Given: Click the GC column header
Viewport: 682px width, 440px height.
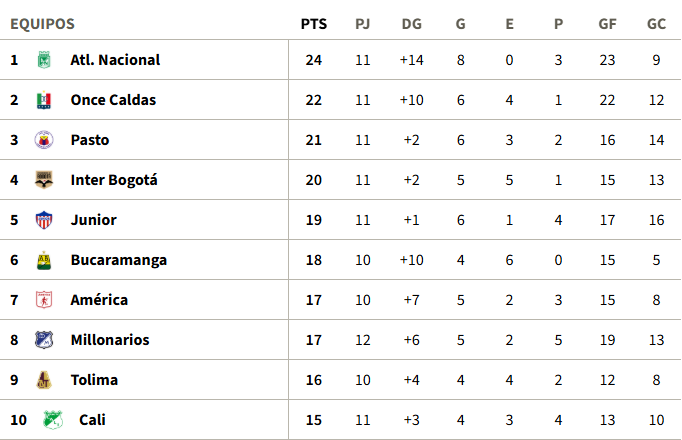Looking at the screenshot, I should 656,24.
